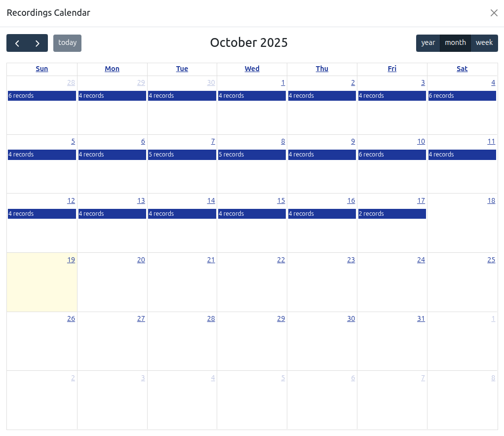The width and height of the screenshot is (504, 436).
Task: Close the Recordings Calendar dialog
Action: 494,13
